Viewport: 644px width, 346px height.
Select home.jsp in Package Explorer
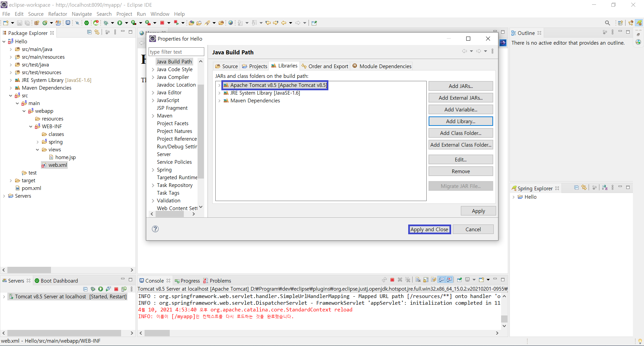point(65,157)
